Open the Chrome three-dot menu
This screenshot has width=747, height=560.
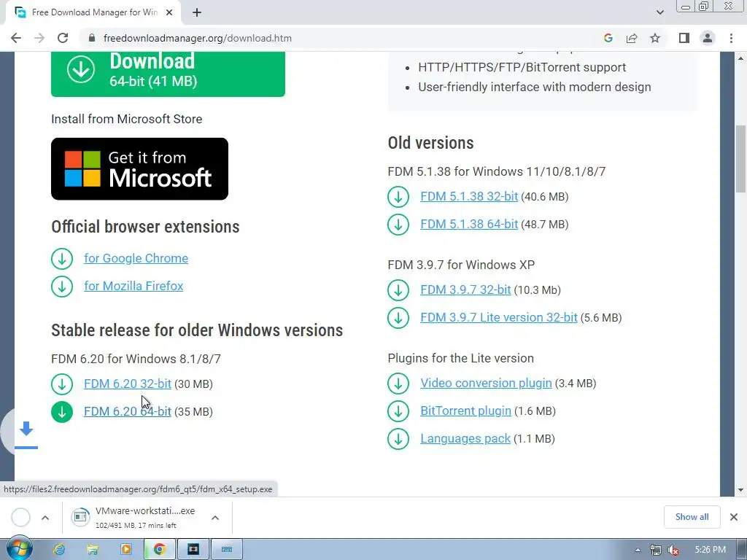point(731,38)
